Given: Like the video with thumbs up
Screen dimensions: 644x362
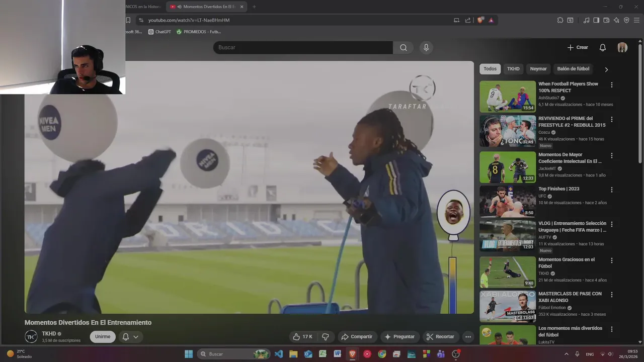Looking at the screenshot, I should (x=302, y=337).
